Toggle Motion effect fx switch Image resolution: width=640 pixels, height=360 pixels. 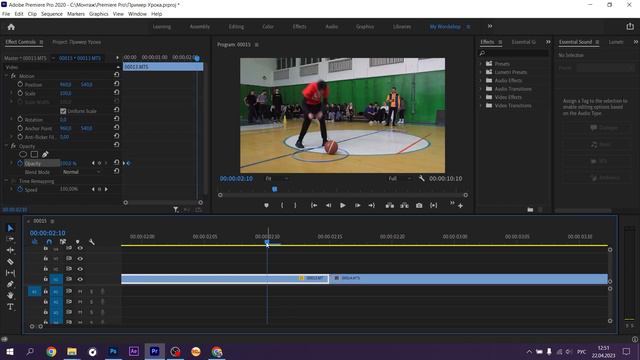[x=13, y=76]
